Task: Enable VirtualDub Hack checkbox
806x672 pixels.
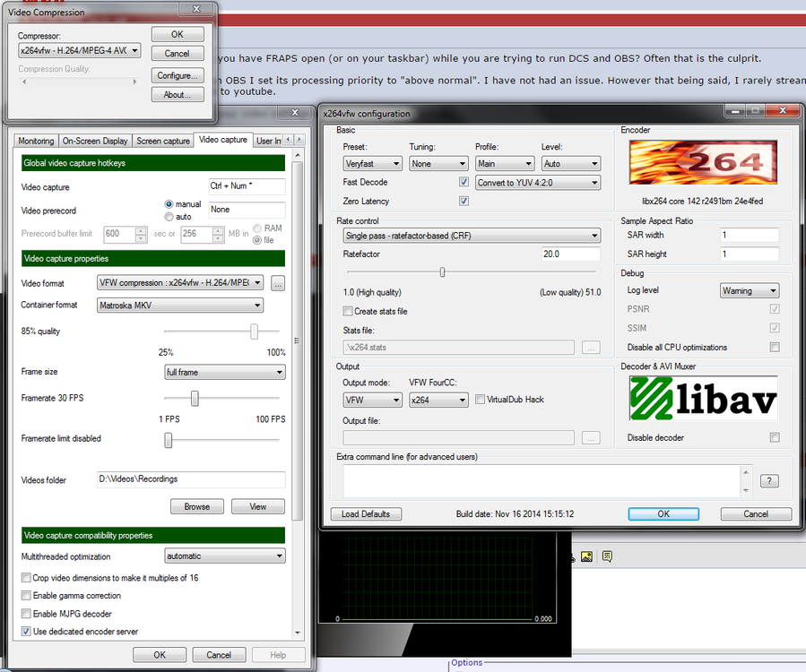Action: pyautogui.click(x=481, y=400)
